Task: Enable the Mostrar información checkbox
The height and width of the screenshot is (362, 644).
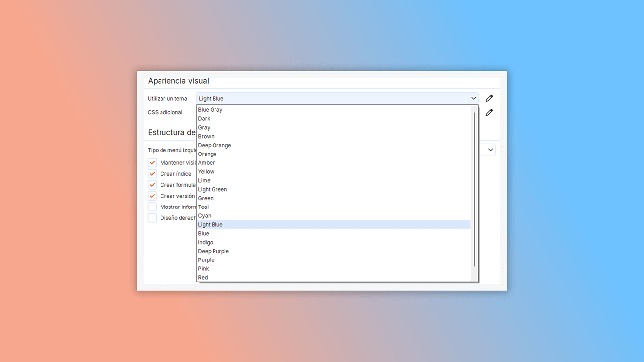Action: (152, 207)
